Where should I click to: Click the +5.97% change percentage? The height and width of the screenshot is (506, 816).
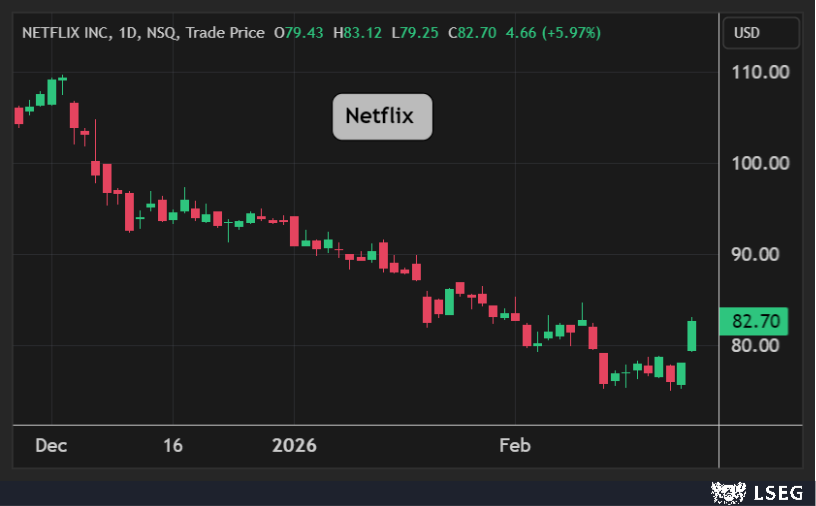(x=571, y=33)
